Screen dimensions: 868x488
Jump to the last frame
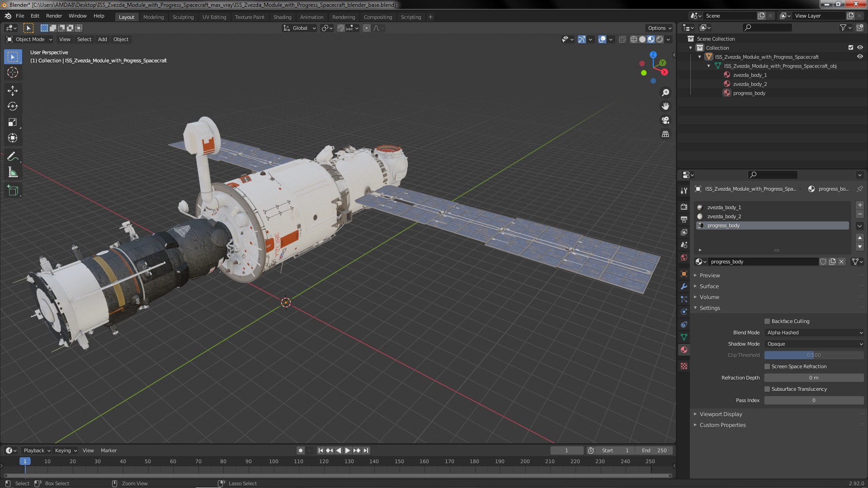coord(366,450)
